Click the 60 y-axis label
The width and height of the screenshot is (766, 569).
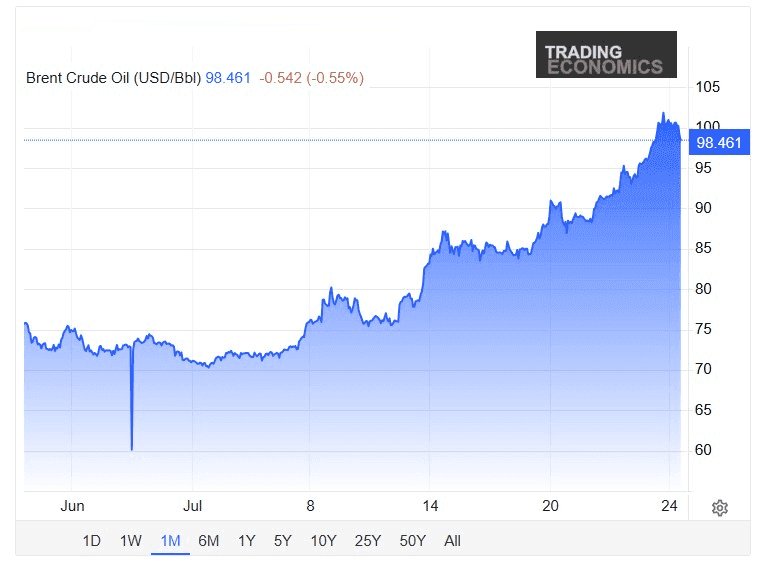pyautogui.click(x=703, y=449)
